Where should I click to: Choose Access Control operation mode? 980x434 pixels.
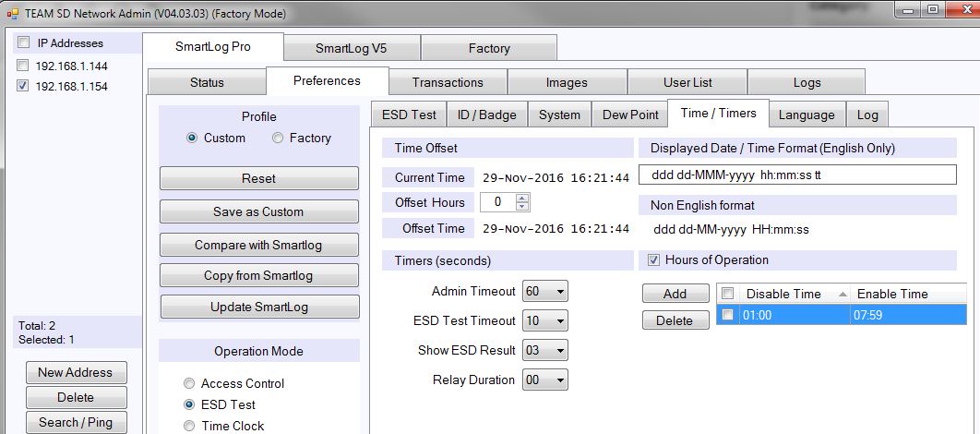[x=189, y=383]
